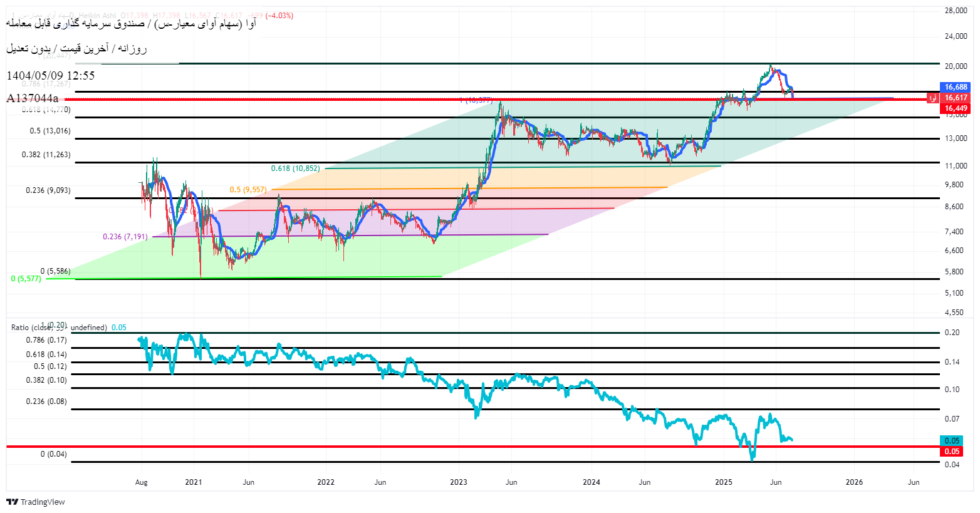Click the 0.04 Ratio axis value
Viewport: 980px width, 513px height.
click(952, 465)
